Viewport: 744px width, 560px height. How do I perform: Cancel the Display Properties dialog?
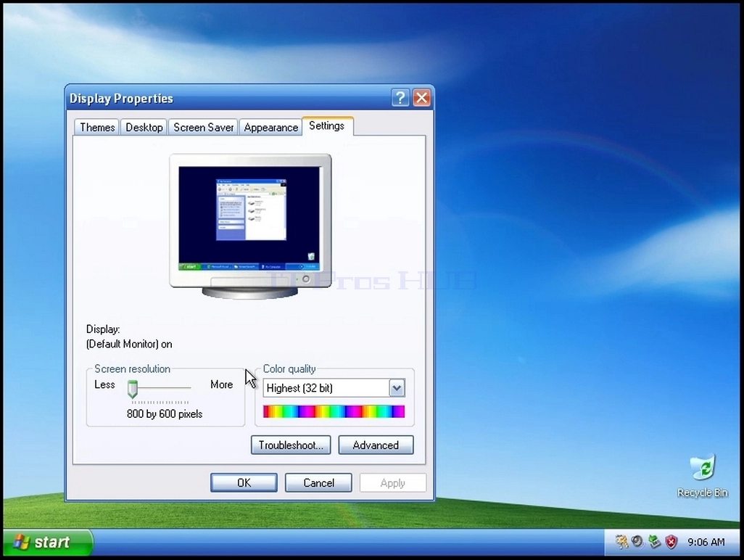pyautogui.click(x=318, y=482)
